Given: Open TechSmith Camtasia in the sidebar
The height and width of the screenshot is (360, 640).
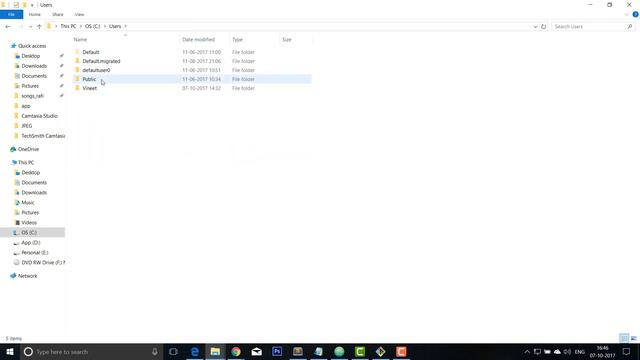Looking at the screenshot, I should 43,136.
